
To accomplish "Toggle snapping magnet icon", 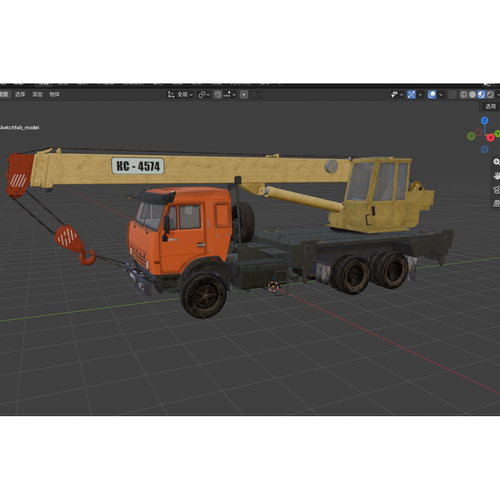I will click(x=218, y=95).
